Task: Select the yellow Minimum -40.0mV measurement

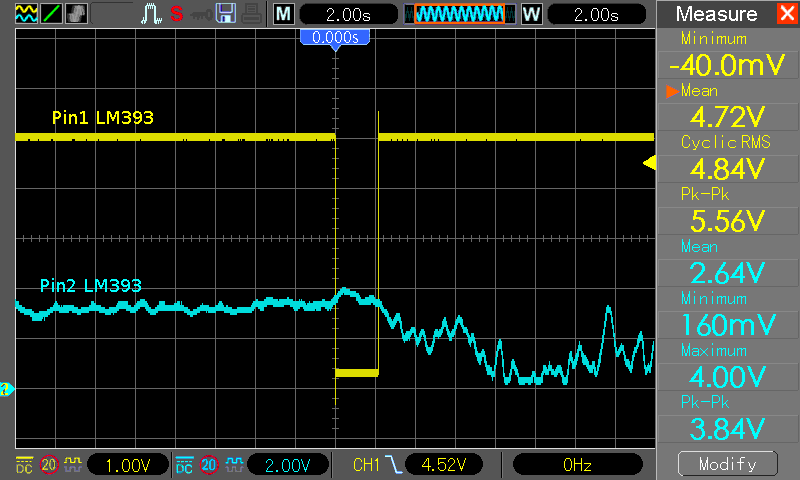Action: pos(728,55)
